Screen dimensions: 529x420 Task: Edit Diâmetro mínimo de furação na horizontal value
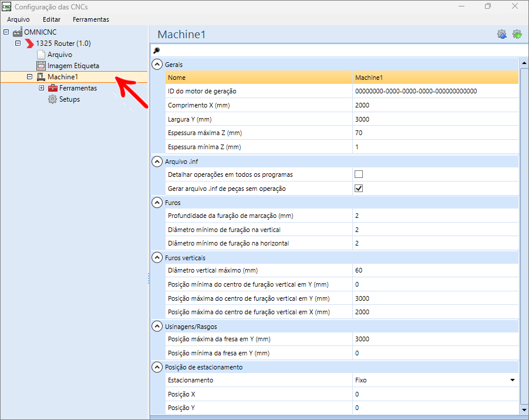(x=435, y=243)
